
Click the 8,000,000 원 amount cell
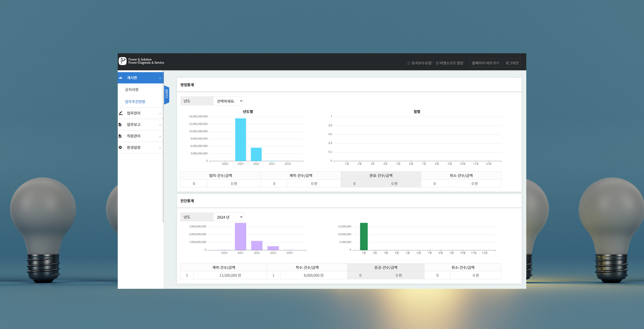(314, 275)
